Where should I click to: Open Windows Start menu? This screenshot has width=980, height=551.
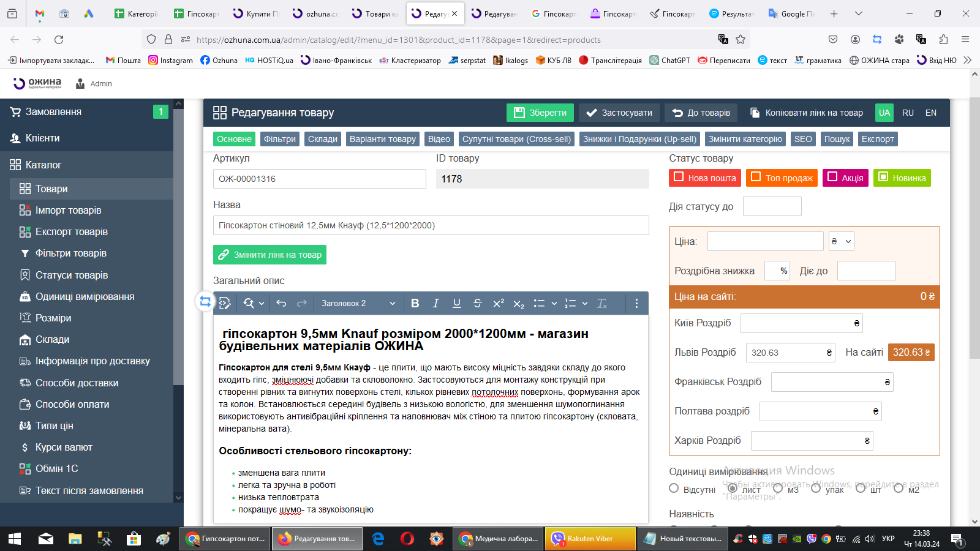coord(15,539)
